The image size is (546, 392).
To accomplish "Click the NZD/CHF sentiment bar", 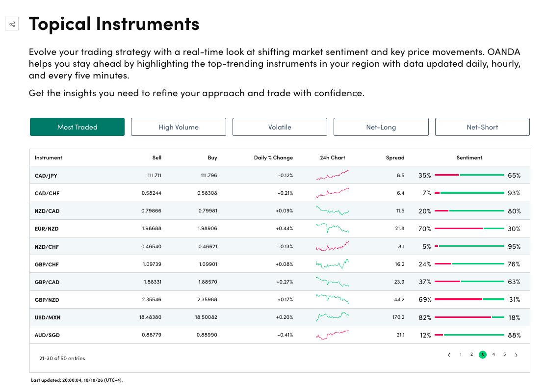I will tap(469, 246).
